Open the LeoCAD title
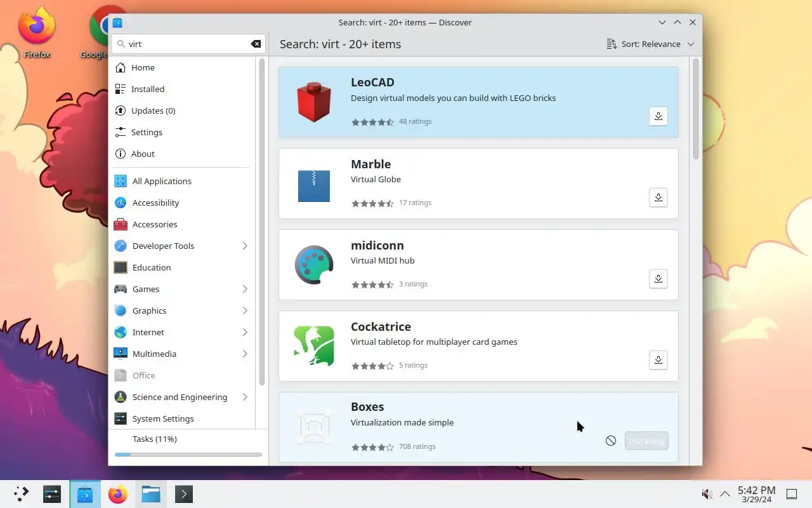 [372, 82]
